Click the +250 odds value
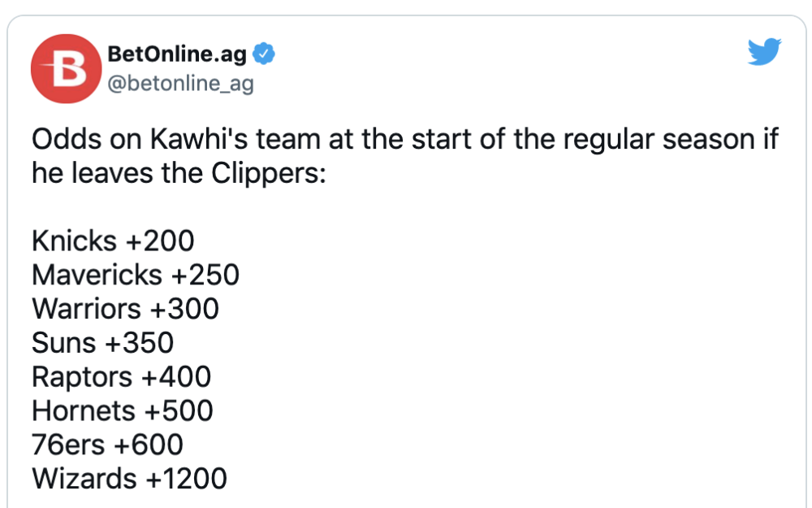 [x=205, y=275]
